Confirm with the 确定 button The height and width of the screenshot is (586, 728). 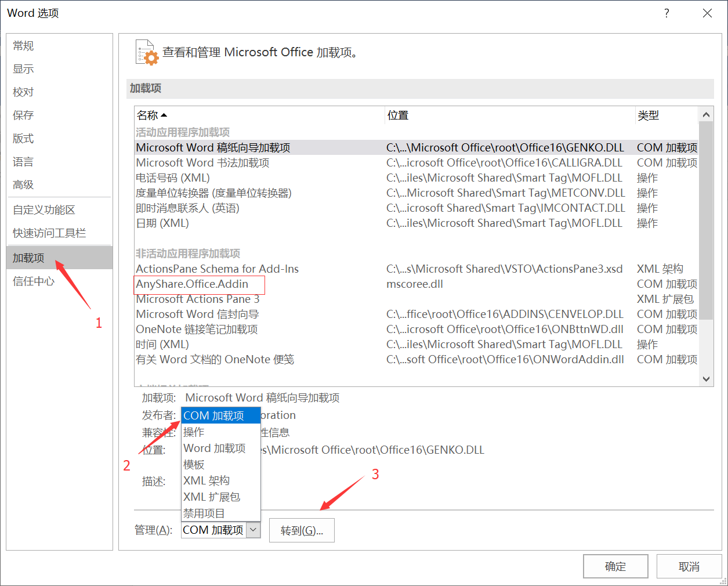point(615,566)
